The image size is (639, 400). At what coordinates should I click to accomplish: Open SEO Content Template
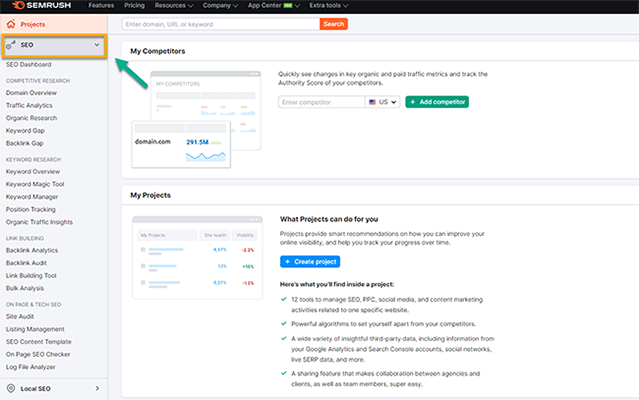(x=39, y=342)
